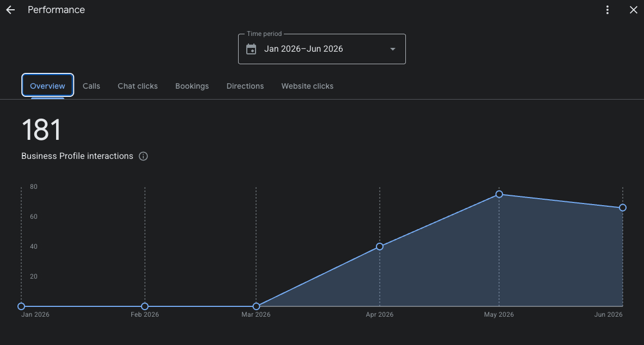644x345 pixels.
Task: Open the Chat clicks tab
Action: pyautogui.click(x=138, y=86)
